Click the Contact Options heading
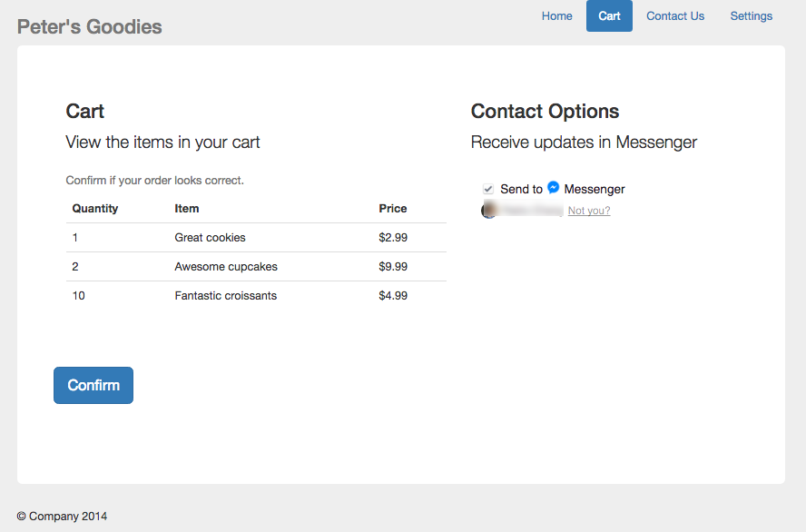This screenshot has height=532, width=806. click(x=545, y=112)
